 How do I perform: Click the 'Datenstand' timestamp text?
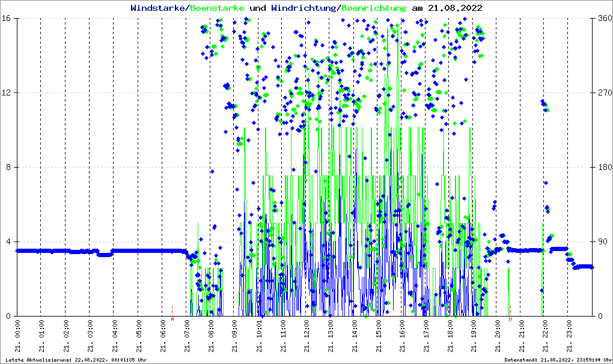[x=558, y=360]
